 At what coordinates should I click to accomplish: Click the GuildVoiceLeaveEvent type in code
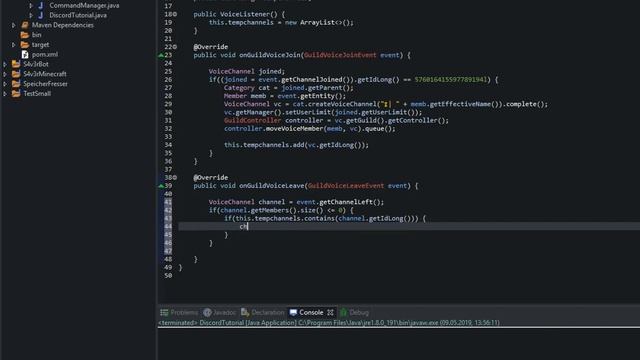[x=346, y=186]
